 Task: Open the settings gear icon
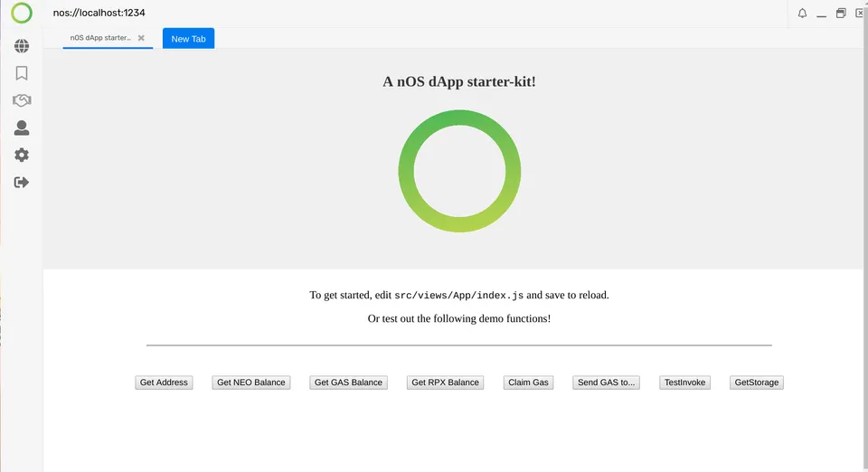(x=22, y=155)
